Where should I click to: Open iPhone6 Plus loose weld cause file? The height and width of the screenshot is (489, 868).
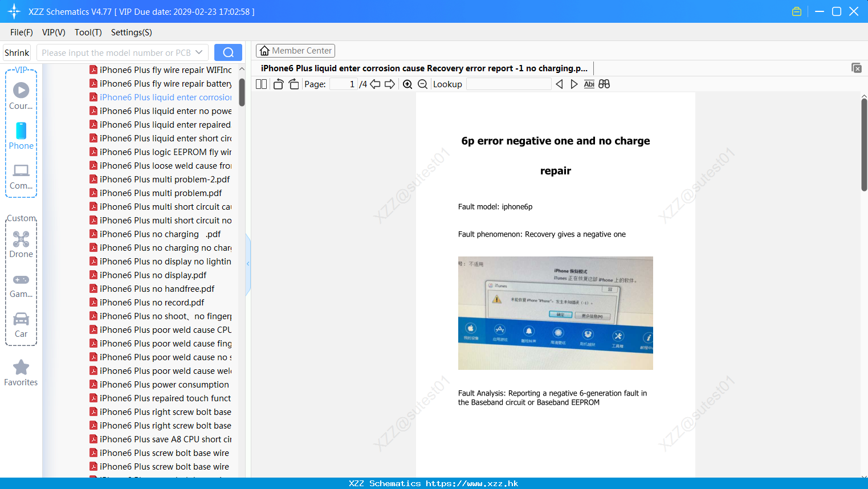click(x=161, y=166)
